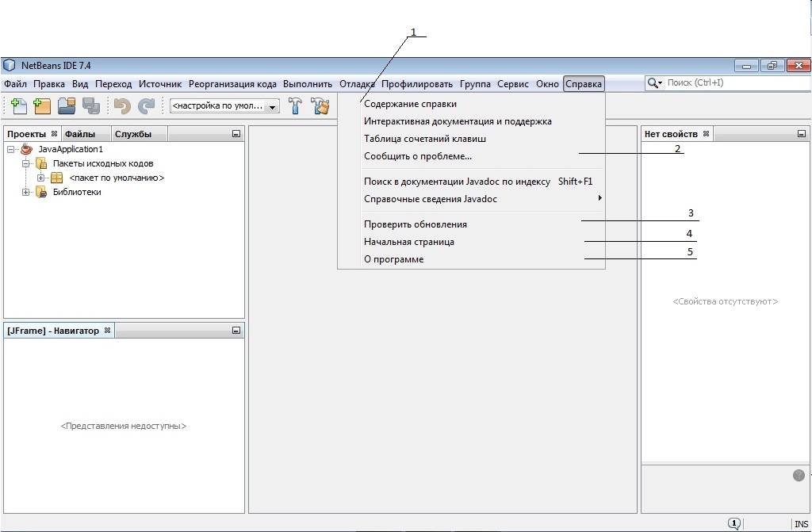Open the Справочные сведения Javadoc submenu

(x=471, y=198)
